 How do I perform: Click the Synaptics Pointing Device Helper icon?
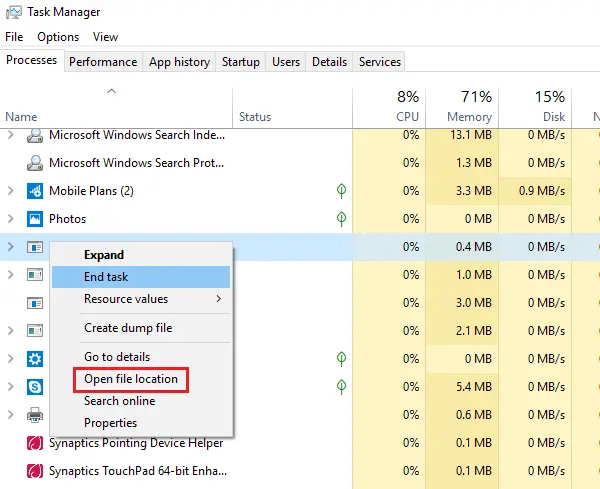[35, 443]
